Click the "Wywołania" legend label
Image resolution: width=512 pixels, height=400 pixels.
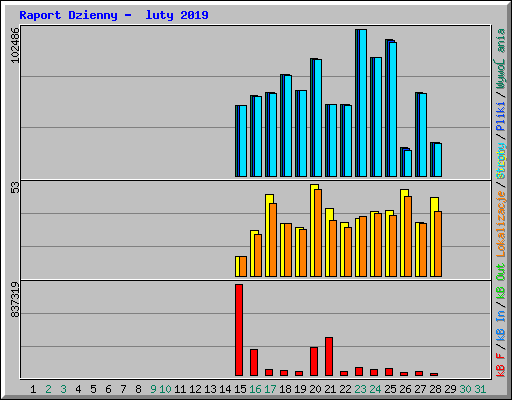(x=501, y=59)
